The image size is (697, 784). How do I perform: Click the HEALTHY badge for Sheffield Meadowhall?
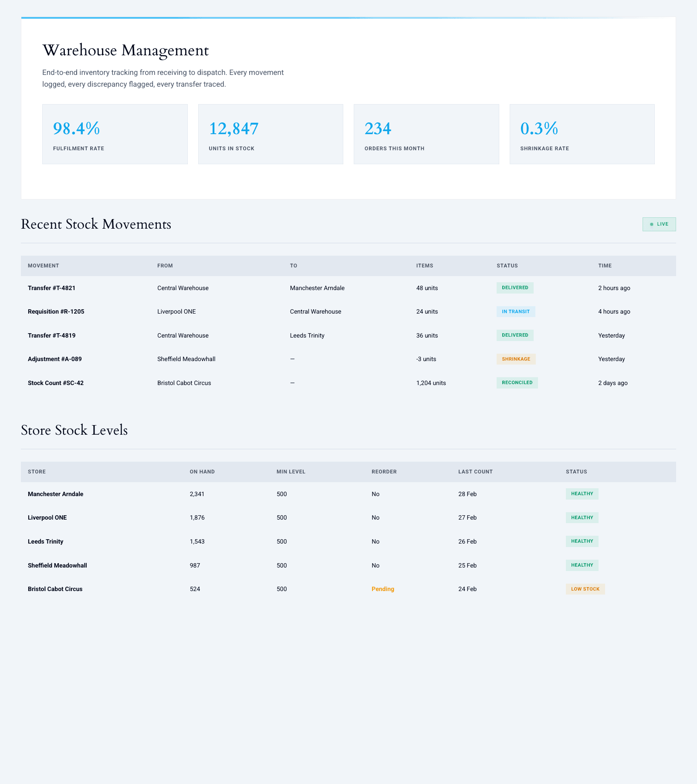pos(582,565)
